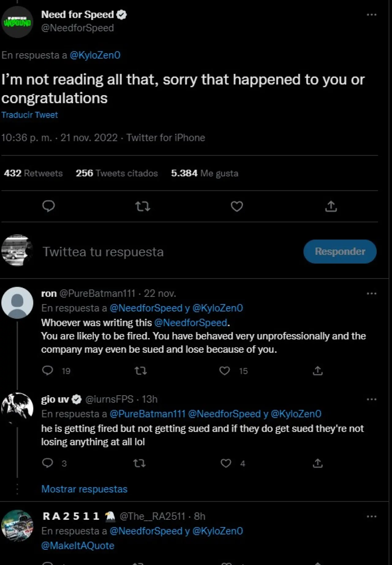
Task: Click Traducir Tweet link
Action: pos(29,115)
